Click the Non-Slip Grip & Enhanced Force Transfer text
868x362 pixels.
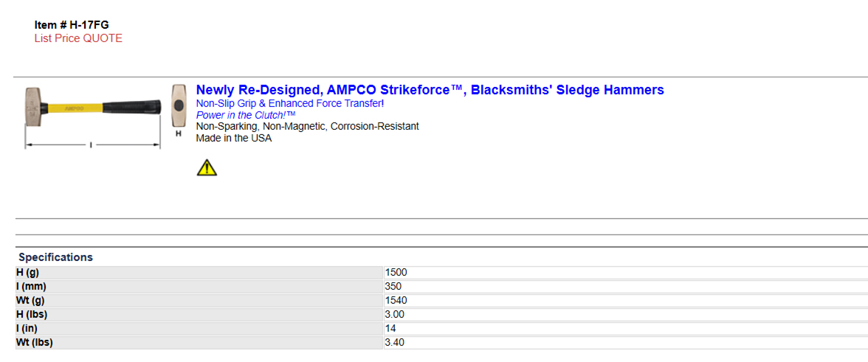[289, 103]
